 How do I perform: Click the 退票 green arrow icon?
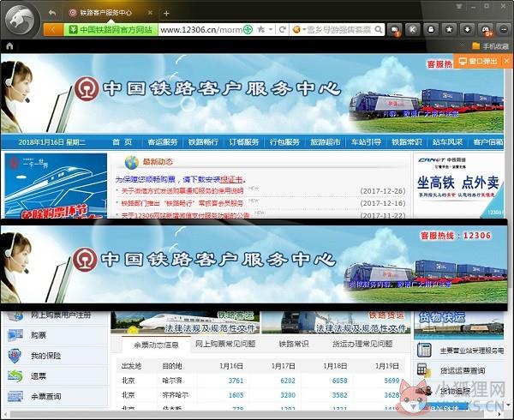coord(15,375)
